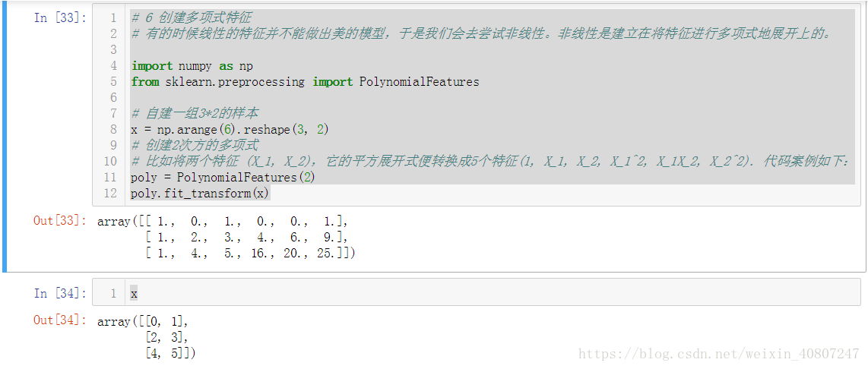Click empty line 6 in the code cell
The width and height of the screenshot is (868, 369).
(493, 97)
